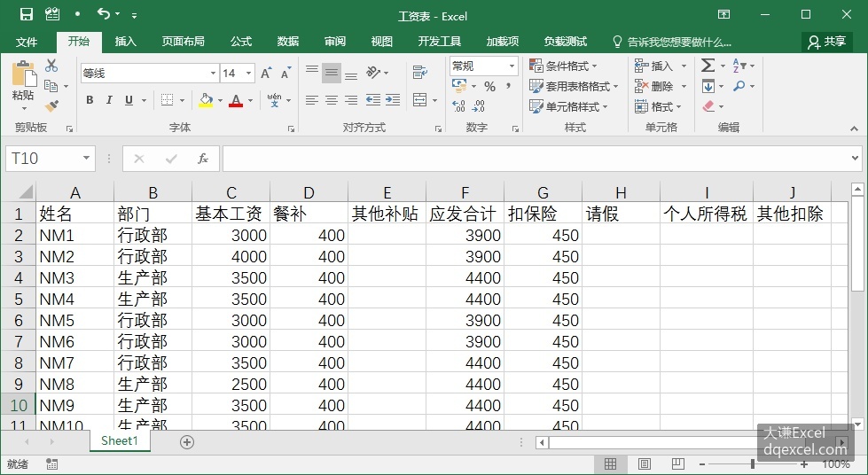Toggle wrap text
This screenshot has width=868, height=475.
420,72
